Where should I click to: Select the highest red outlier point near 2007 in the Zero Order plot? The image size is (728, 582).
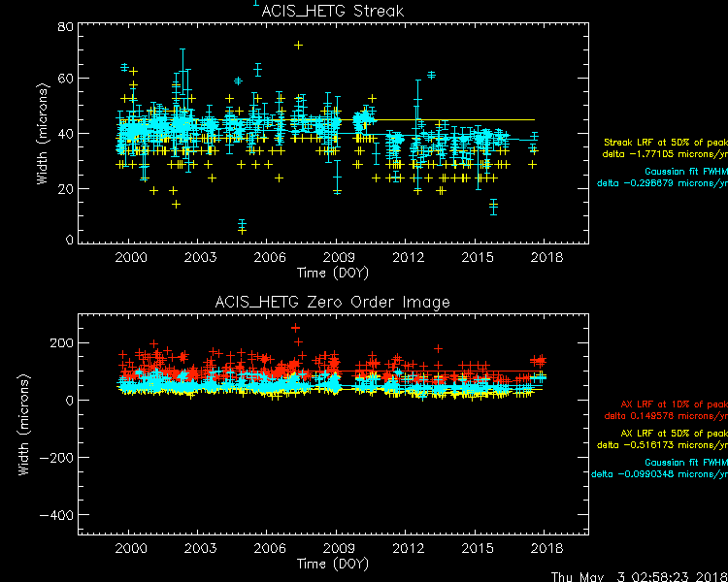pyautogui.click(x=296, y=329)
